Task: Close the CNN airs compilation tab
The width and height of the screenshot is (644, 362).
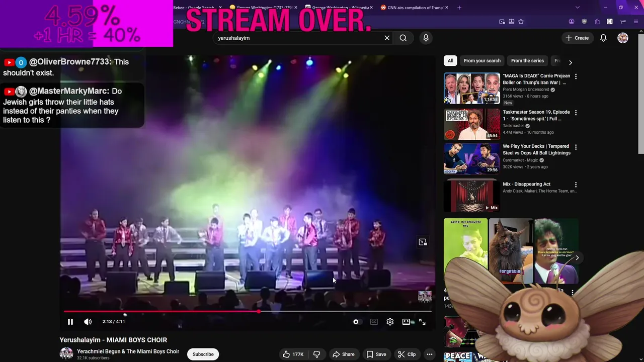Action: [x=446, y=8]
